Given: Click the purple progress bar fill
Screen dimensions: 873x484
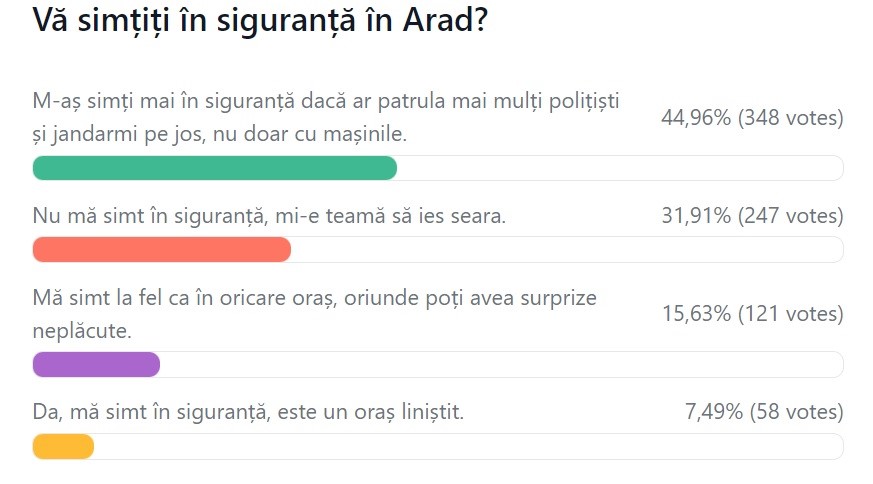Looking at the screenshot, I should click(97, 364).
